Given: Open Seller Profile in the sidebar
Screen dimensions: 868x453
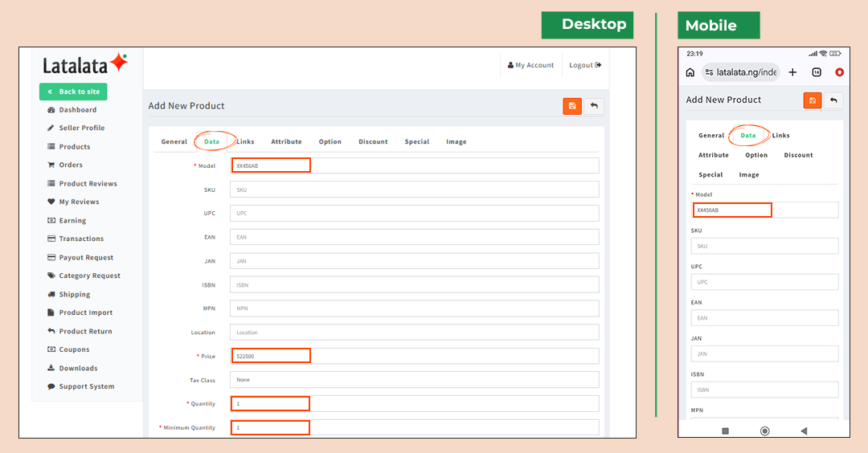Looking at the screenshot, I should [x=76, y=128].
